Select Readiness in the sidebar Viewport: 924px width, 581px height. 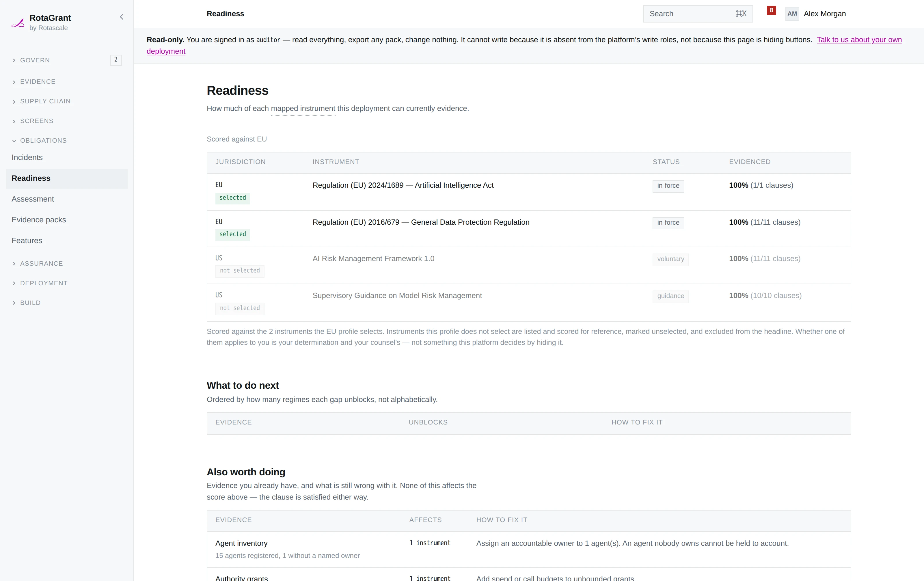click(67, 178)
